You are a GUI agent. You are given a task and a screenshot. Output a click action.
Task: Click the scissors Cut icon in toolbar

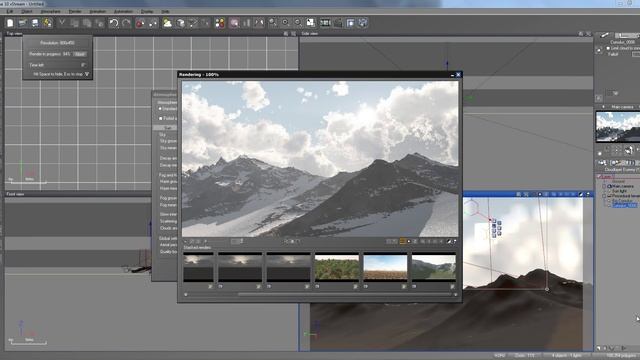[62, 23]
